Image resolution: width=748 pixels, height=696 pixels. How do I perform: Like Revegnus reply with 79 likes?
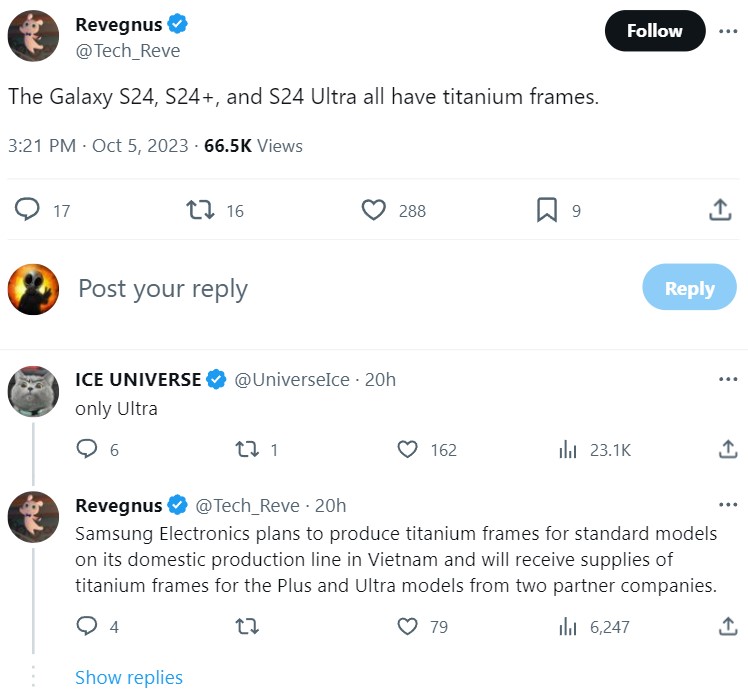[x=407, y=626]
